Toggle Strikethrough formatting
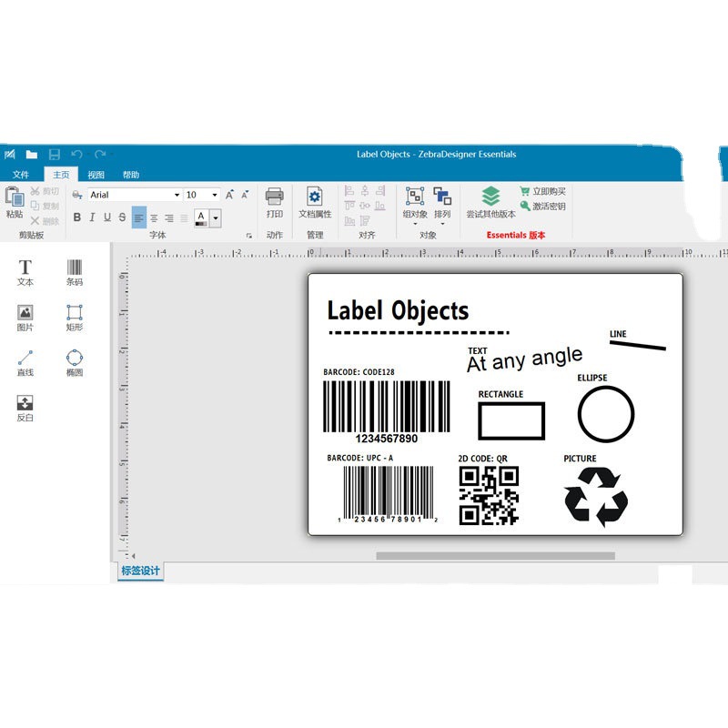This screenshot has height=728, width=728. click(x=122, y=217)
